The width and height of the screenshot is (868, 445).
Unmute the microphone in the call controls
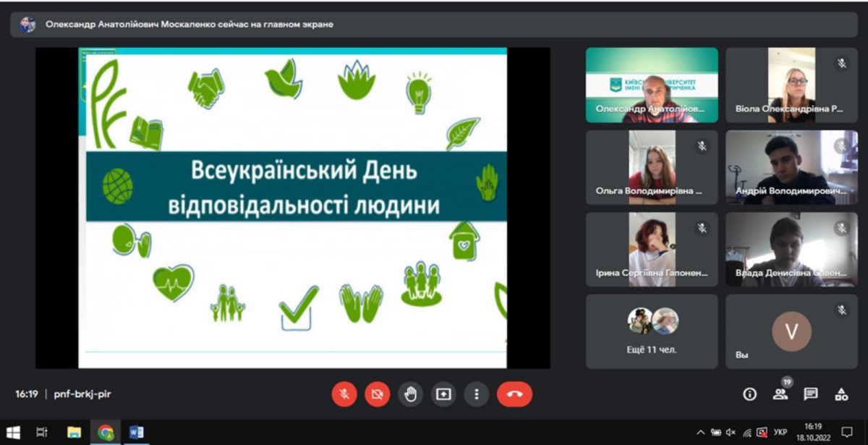344,394
